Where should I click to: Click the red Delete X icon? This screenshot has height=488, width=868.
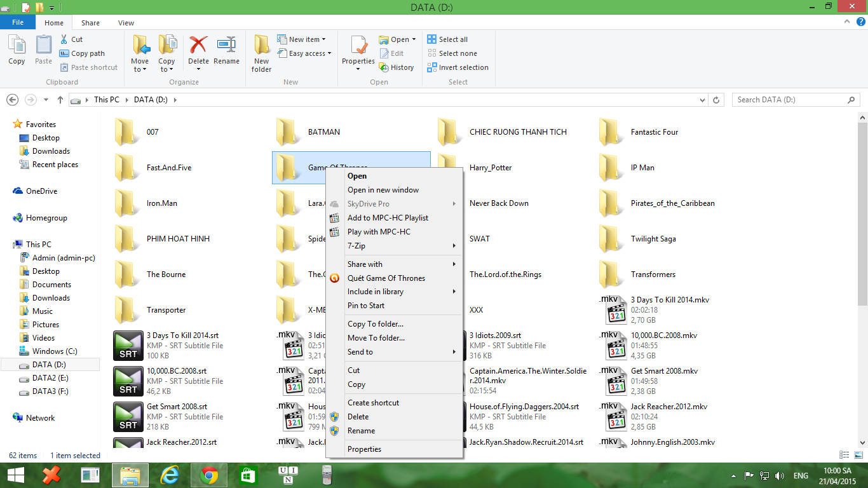point(198,46)
